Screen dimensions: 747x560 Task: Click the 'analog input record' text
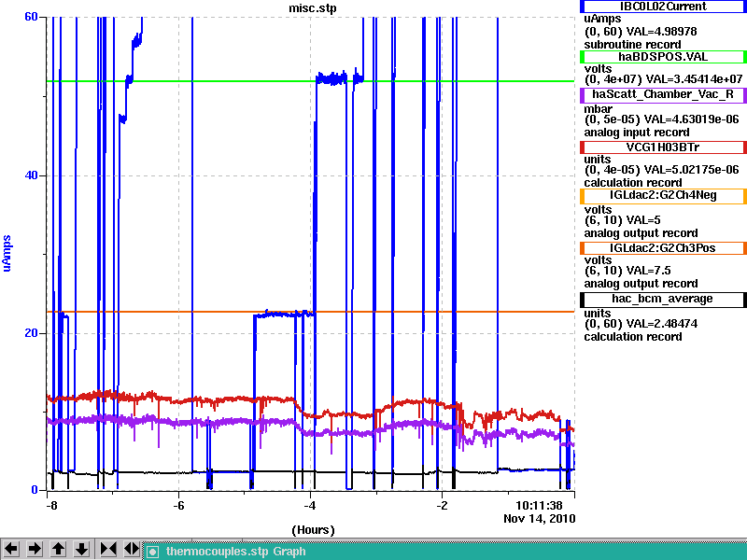click(x=637, y=133)
